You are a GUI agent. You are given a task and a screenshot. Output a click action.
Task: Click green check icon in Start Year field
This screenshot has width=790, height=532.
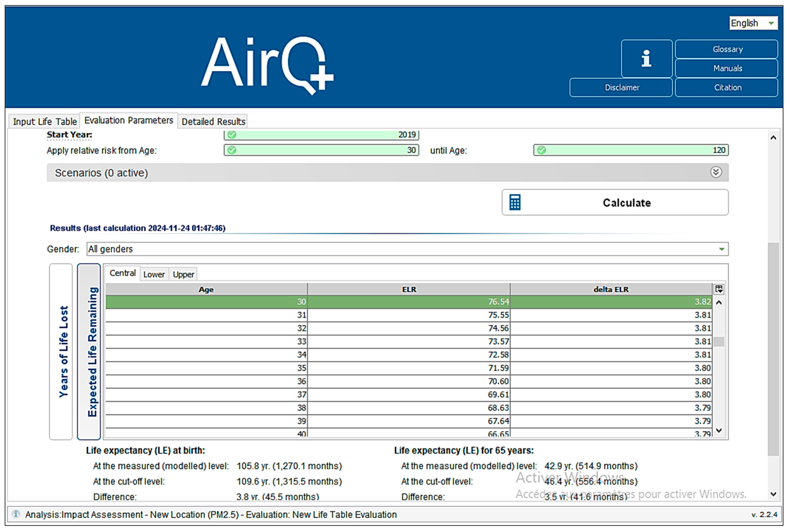232,135
